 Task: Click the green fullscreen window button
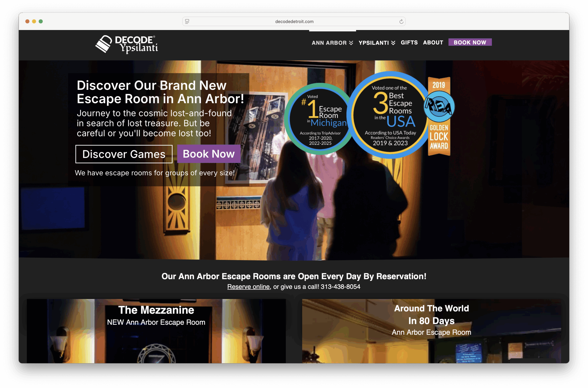(x=41, y=22)
